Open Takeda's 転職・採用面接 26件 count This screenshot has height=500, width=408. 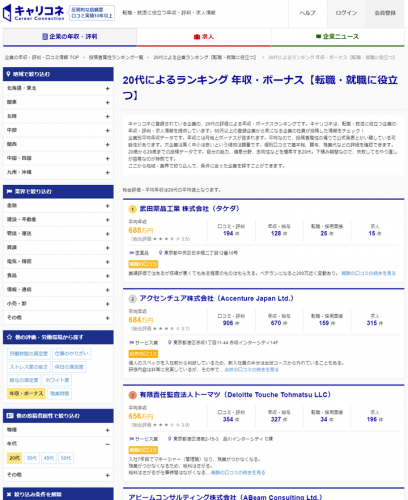click(x=327, y=230)
